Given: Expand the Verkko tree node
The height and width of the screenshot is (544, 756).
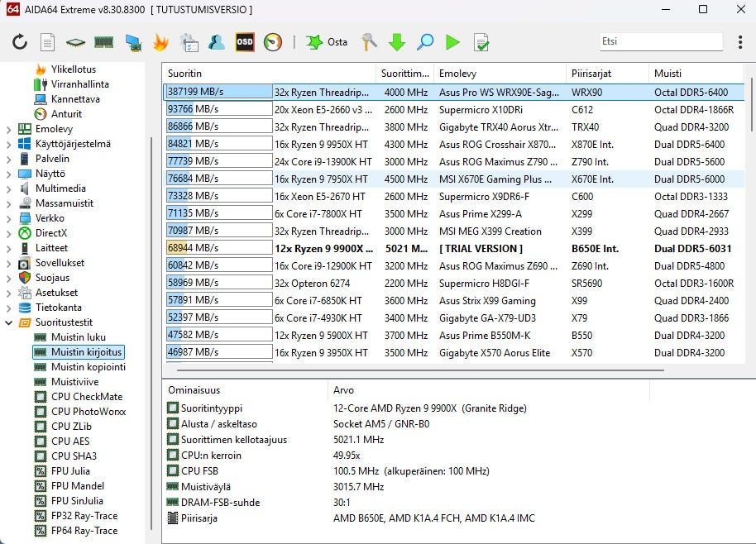Looking at the screenshot, I should coord(8,219).
